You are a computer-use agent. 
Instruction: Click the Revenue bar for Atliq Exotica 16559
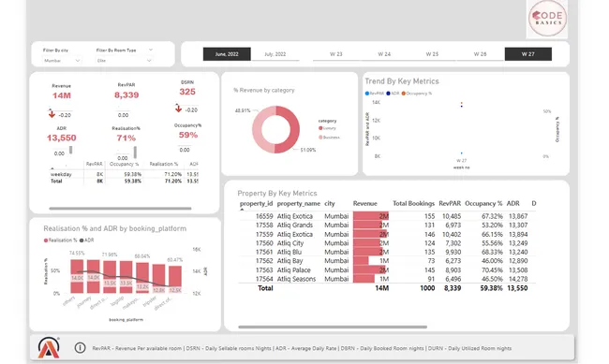coord(371,216)
